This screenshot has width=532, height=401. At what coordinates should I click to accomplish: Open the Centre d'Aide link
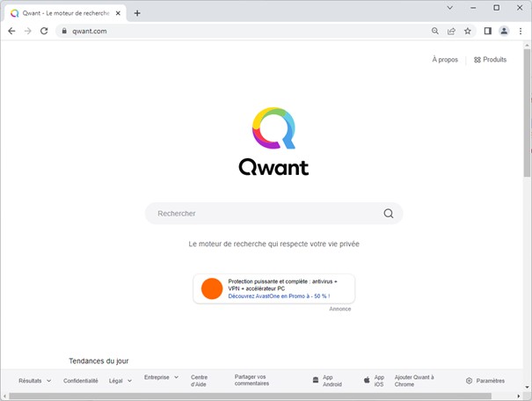[x=199, y=381]
